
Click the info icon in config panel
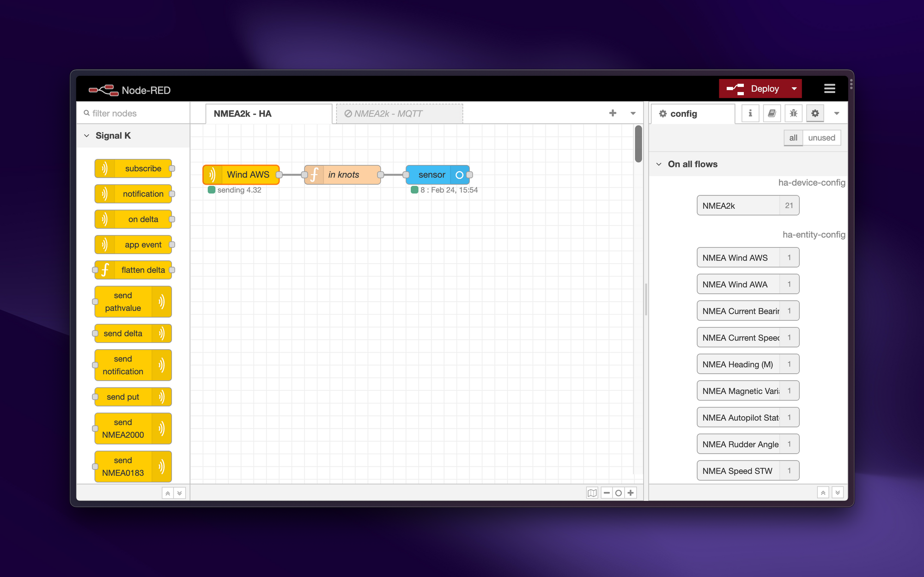click(749, 113)
